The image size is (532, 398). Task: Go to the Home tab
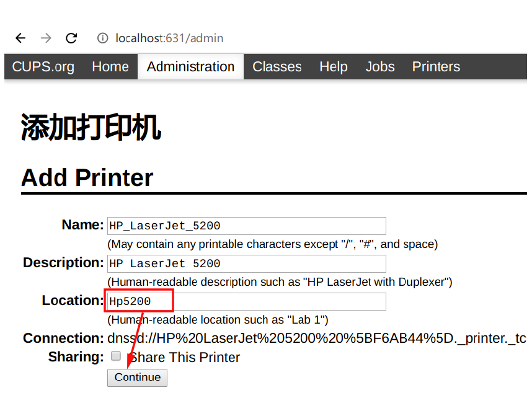point(110,67)
